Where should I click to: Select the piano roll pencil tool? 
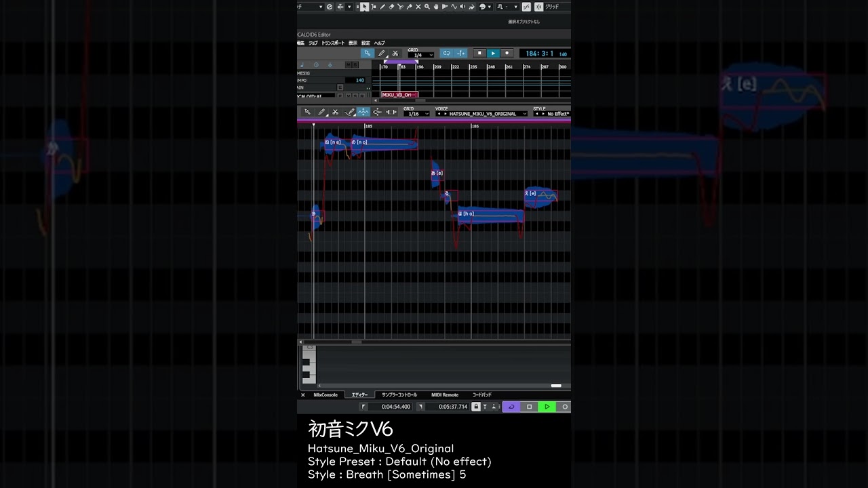321,112
